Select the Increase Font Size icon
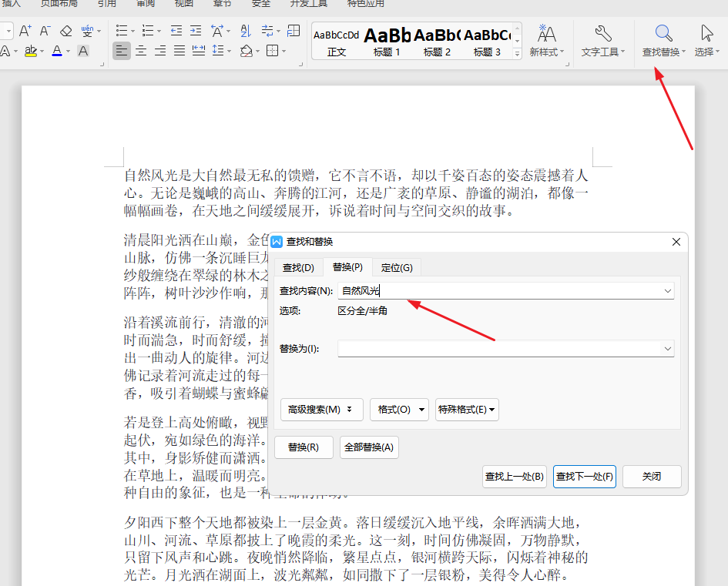The image size is (728, 586). click(25, 31)
